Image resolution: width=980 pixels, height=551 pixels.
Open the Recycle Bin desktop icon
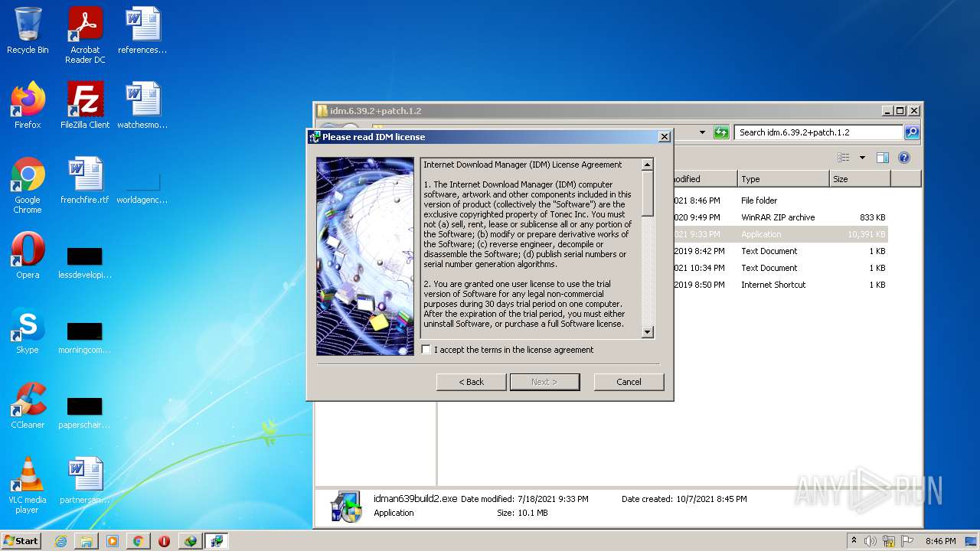pyautogui.click(x=28, y=31)
